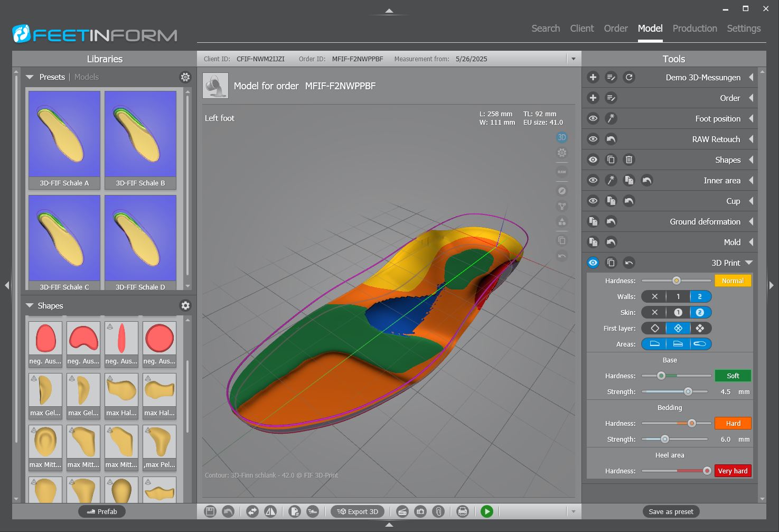Click the print icon in the bottom toolbar
This screenshot has height=532, width=779.
(x=462, y=511)
